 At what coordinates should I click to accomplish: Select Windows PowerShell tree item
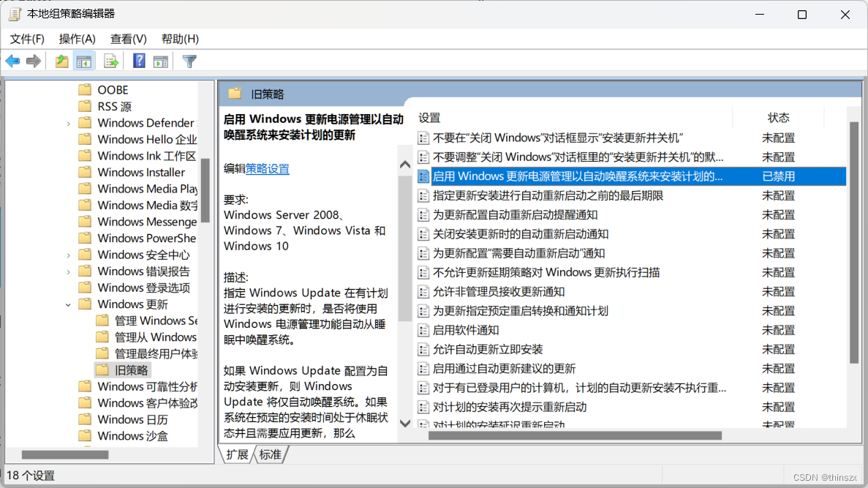coord(147,239)
